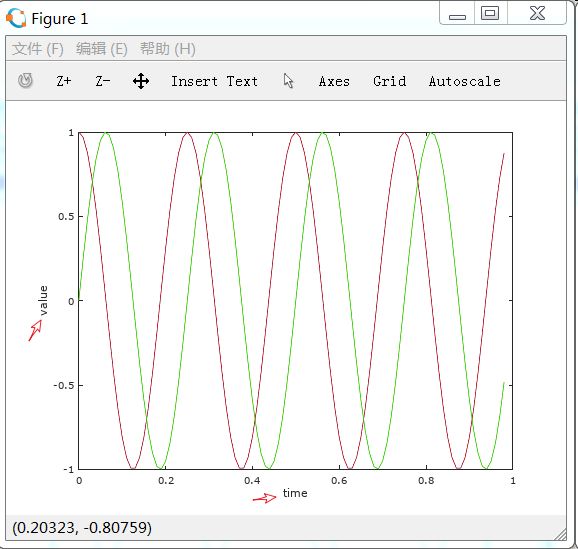Click the coordinates readout in status bar
578x549 pixels.
coord(82,528)
